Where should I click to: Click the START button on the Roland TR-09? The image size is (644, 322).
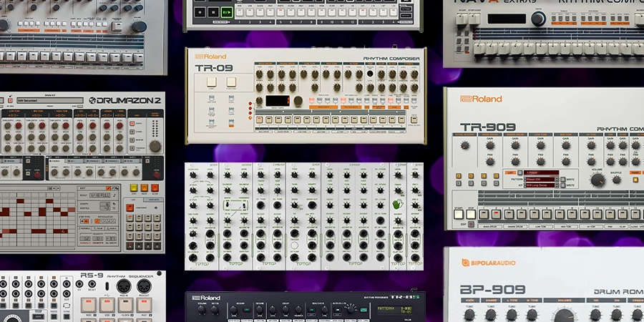click(x=212, y=82)
